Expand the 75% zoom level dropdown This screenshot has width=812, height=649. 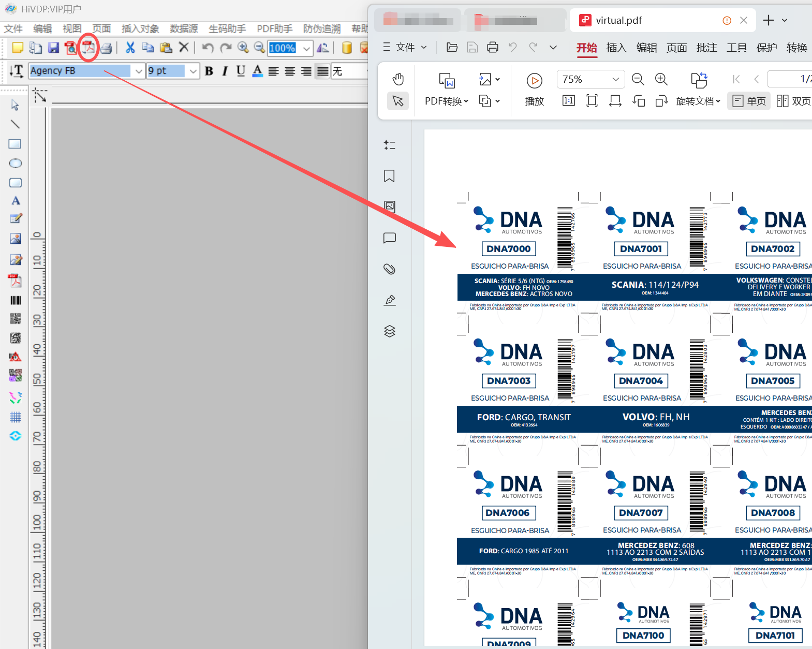pos(615,79)
